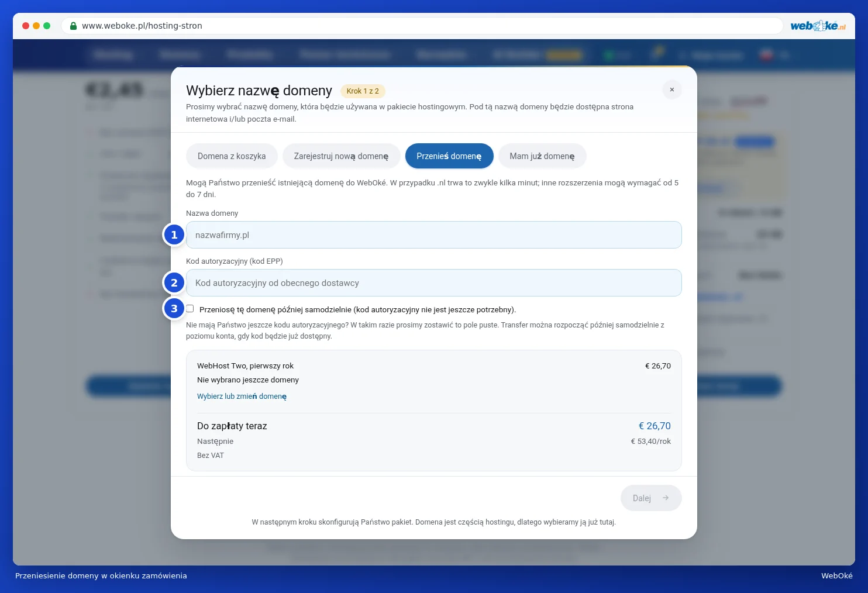Click the Krok 1 z 2 badge

(363, 91)
